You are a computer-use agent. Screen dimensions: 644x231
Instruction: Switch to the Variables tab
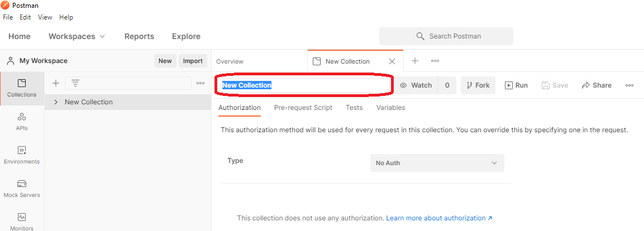coord(390,108)
